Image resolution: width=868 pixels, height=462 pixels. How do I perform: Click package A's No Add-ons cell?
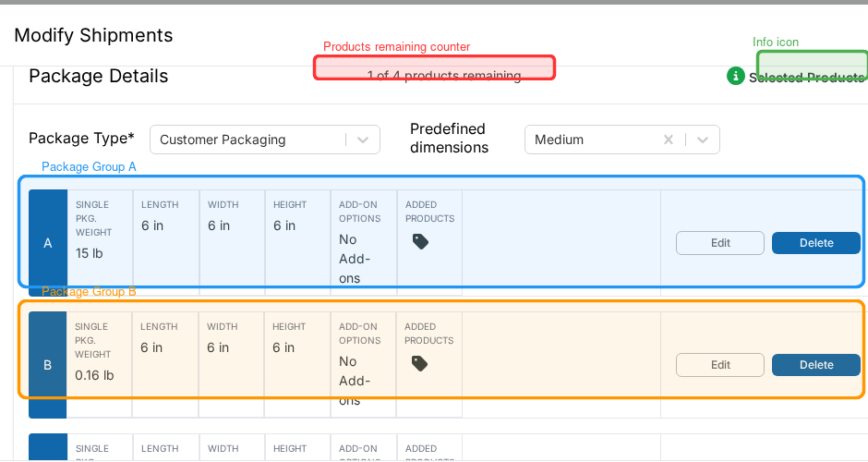(x=364, y=243)
